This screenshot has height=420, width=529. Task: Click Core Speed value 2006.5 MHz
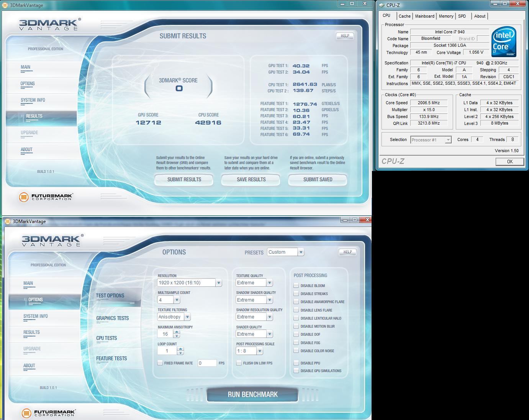[x=429, y=103]
